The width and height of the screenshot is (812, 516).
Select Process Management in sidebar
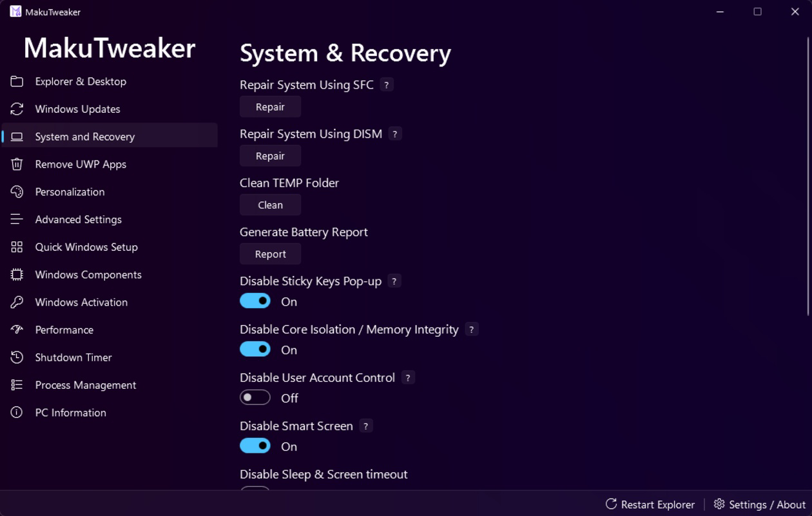point(110,385)
